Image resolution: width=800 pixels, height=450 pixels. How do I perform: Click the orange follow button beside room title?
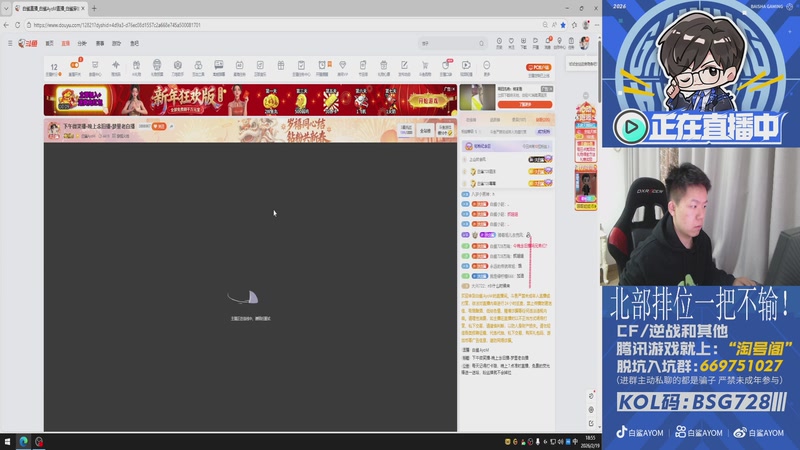(x=159, y=126)
